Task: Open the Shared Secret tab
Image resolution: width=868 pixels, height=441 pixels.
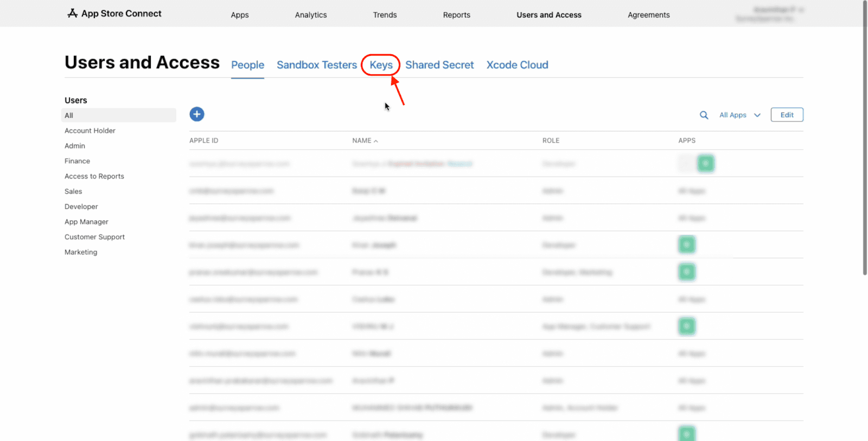Action: 439,65
